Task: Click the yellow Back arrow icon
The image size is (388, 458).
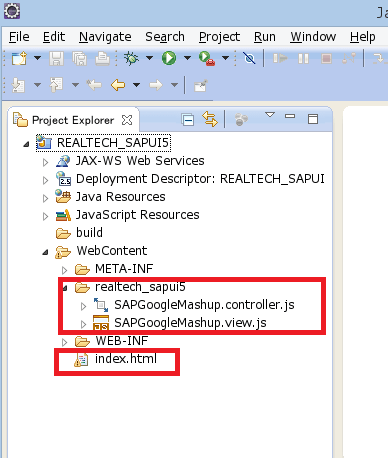Action: point(118,85)
